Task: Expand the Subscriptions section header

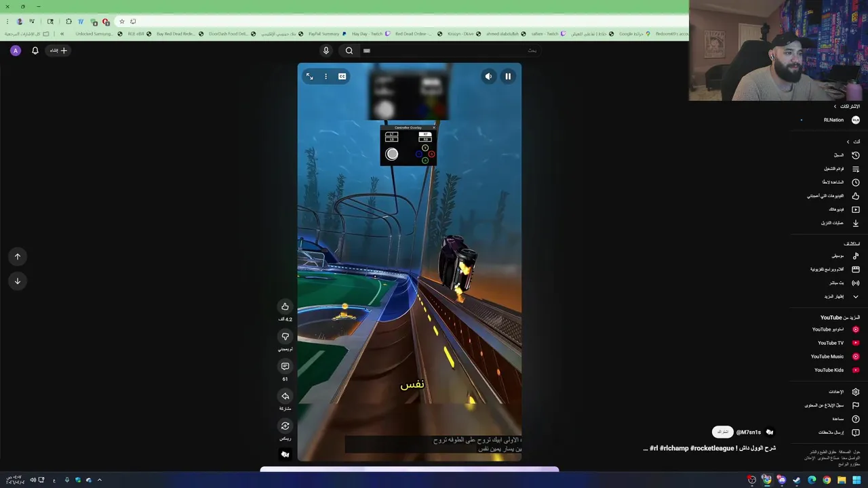Action: (846, 106)
